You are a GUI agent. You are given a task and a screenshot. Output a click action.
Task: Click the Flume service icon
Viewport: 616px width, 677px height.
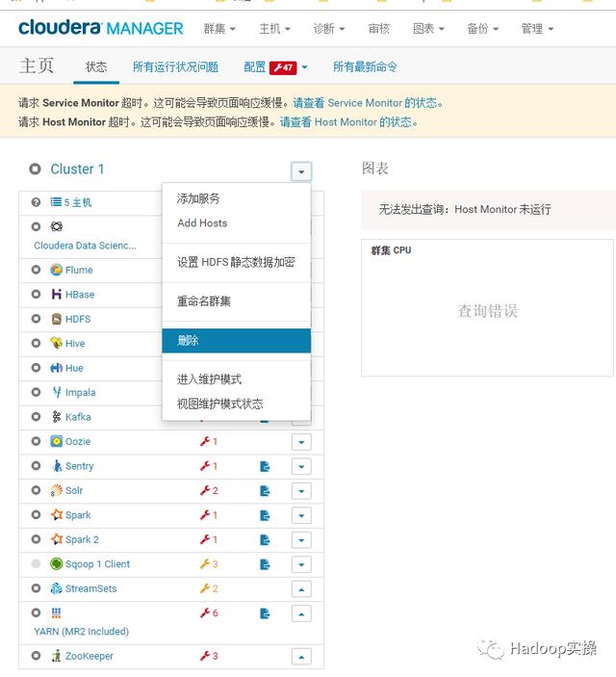click(x=56, y=270)
